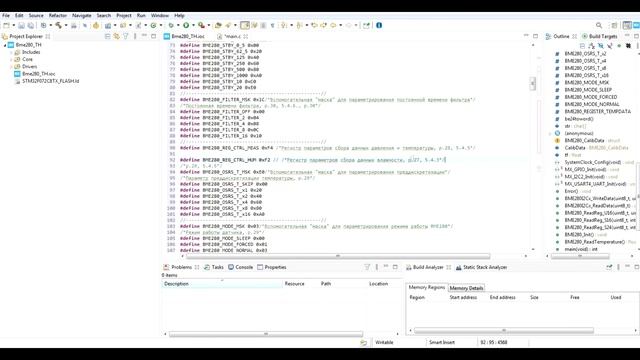Click the open folder toolbar icon
The image size is (640, 360).
pos(218,25)
